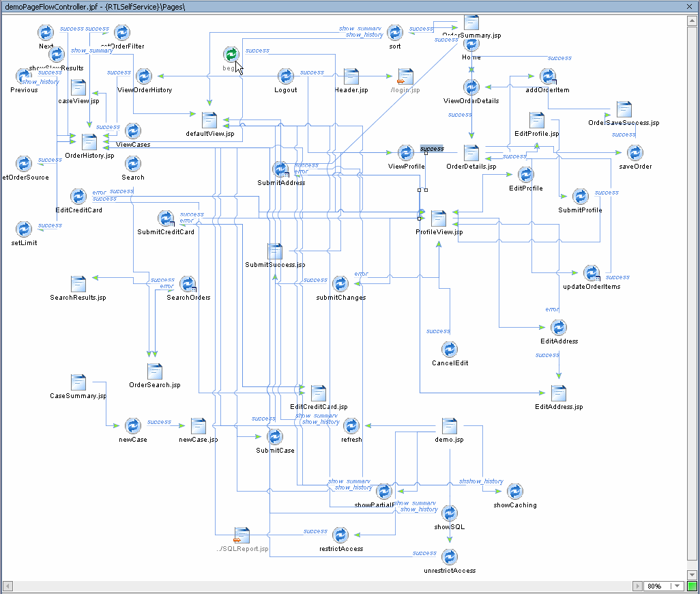
Task: Select the SubmitSuccess.jsp page icon
Action: (275, 251)
